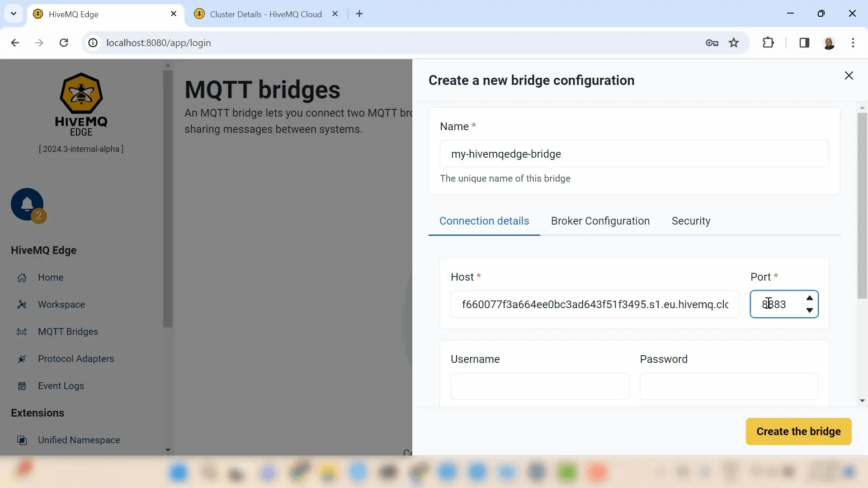Viewport: 868px width, 488px height.
Task: Switch to the HiveMQ Edge tab
Action: 105,14
